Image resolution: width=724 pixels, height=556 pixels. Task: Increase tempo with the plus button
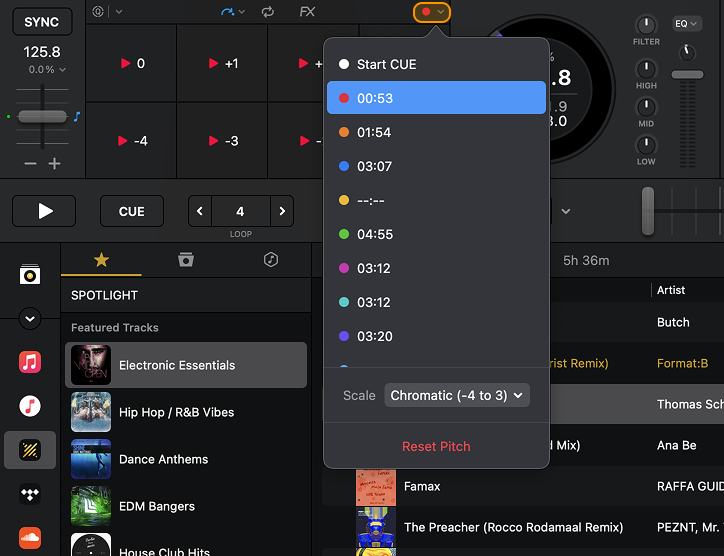54,163
